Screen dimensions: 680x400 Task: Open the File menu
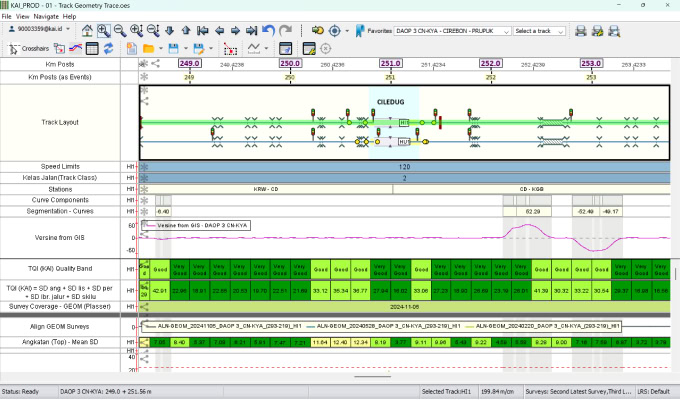click(x=7, y=16)
